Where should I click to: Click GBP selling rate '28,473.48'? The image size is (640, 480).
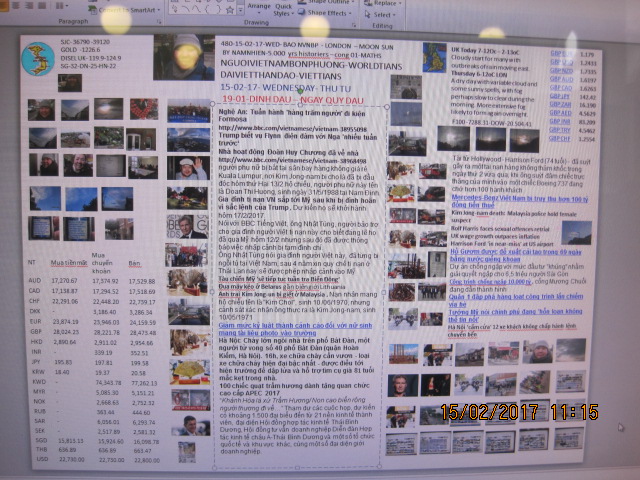point(143,333)
